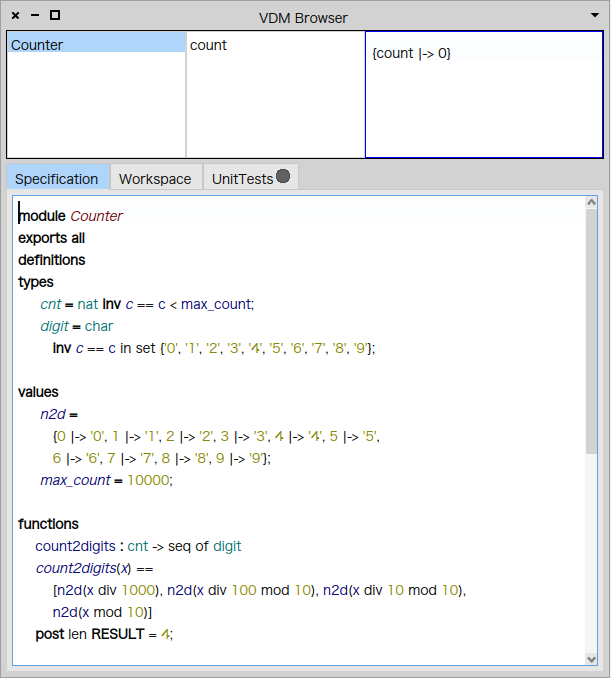Screen dimensions: 611x678
Task: Place cursor on 'module Counter' line
Action: click(70, 216)
